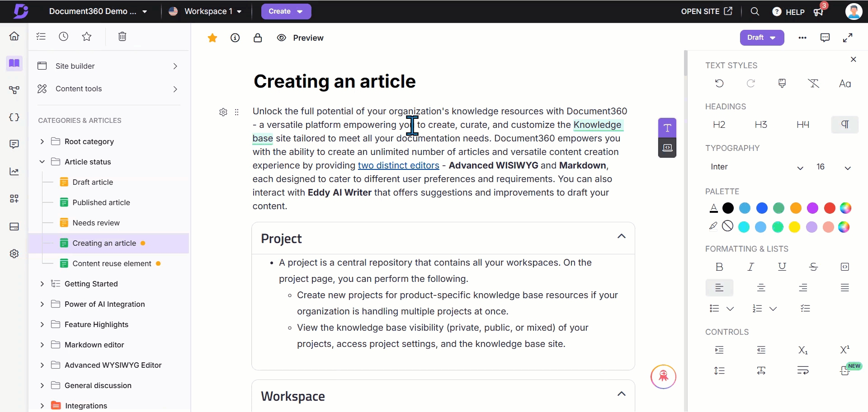
Task: Switch to Preview mode
Action: 300,38
